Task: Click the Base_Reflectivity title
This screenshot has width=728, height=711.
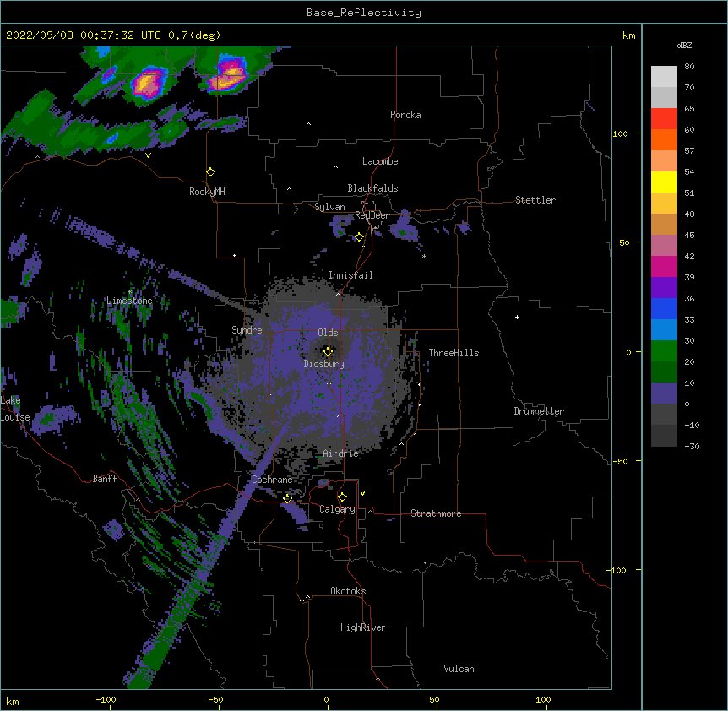Action: point(364,13)
